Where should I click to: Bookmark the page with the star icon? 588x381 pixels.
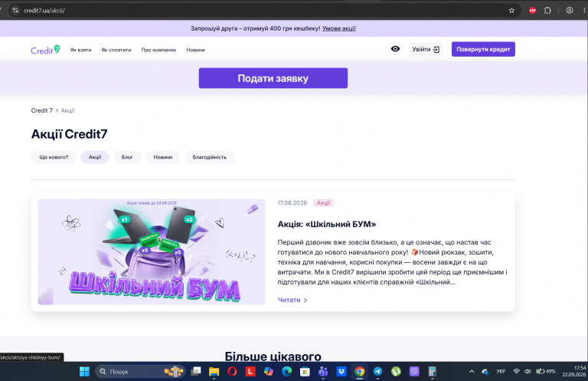coord(511,11)
